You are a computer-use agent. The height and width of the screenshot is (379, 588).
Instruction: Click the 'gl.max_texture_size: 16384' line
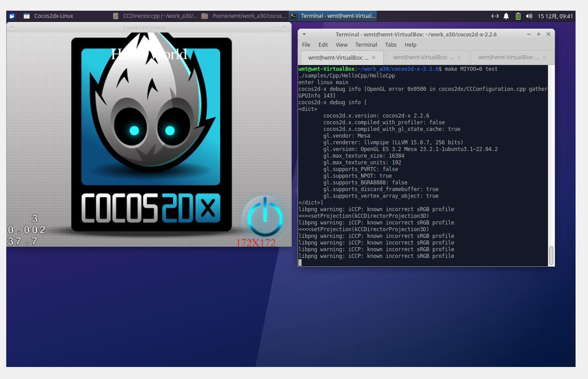point(364,156)
